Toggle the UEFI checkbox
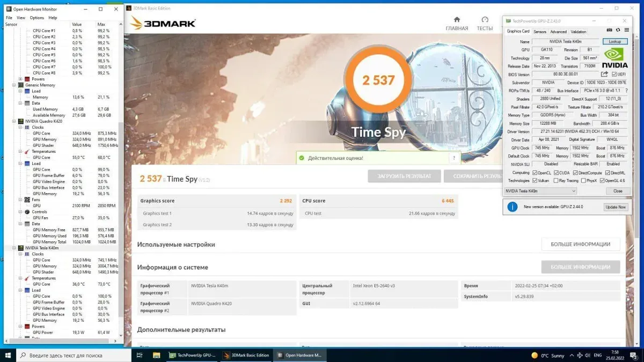The height and width of the screenshot is (362, 644). (614, 75)
